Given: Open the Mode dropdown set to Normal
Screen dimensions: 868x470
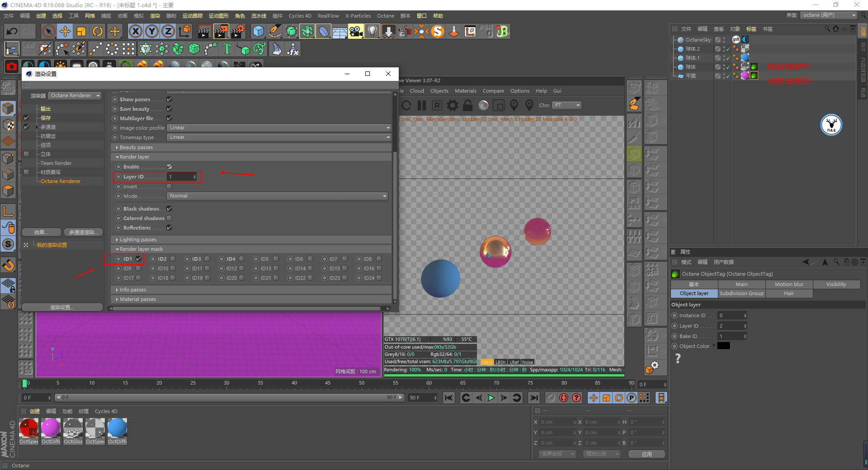Looking at the screenshot, I should pyautogui.click(x=278, y=196).
